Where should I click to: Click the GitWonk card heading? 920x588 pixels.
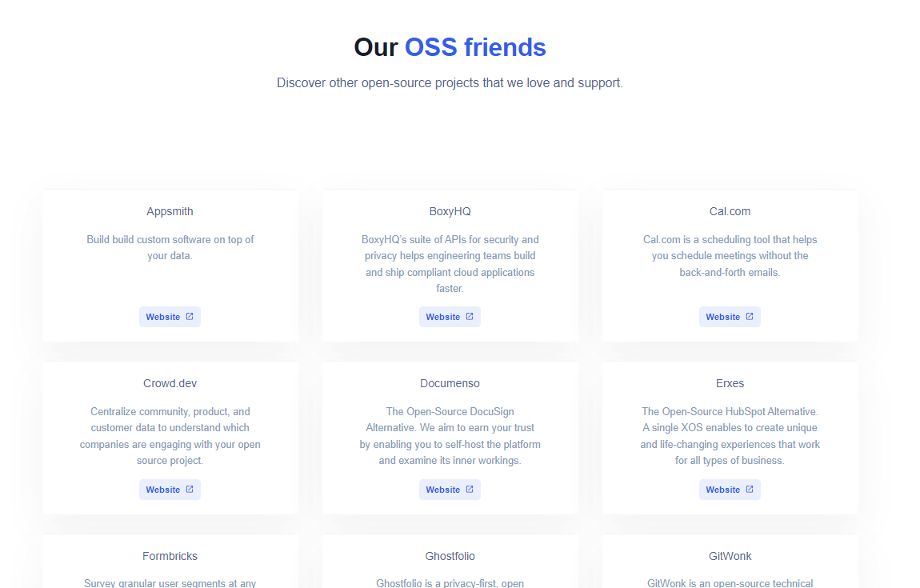[x=730, y=556]
